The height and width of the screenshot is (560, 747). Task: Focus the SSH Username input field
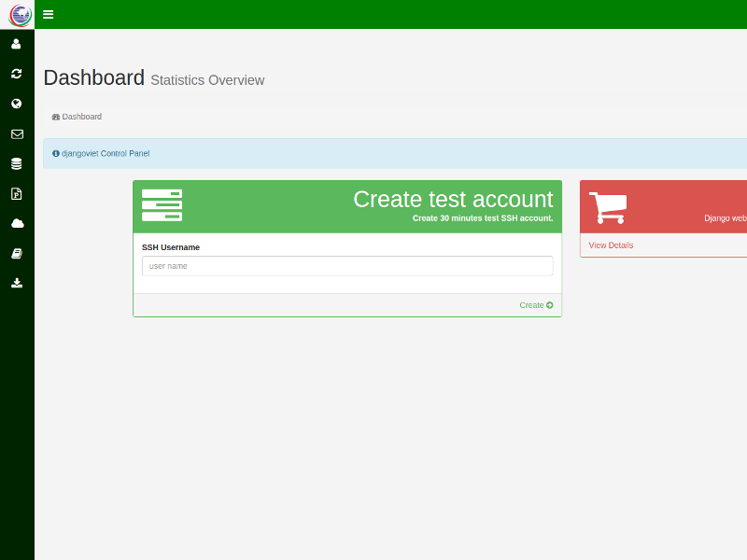(347, 266)
